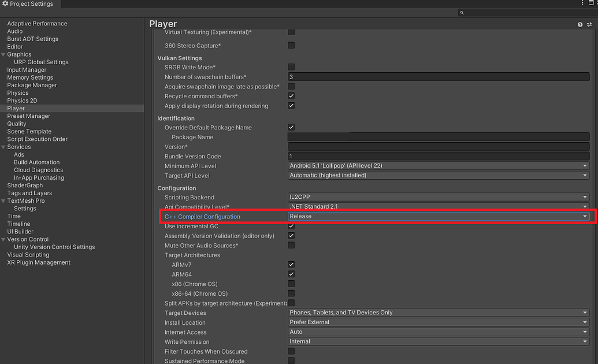Collapse the Version Control section

pyautogui.click(x=4, y=239)
